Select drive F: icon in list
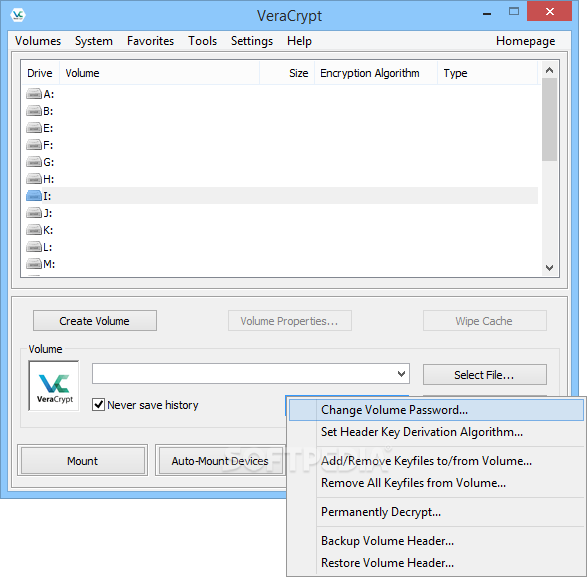The width and height of the screenshot is (587, 577). (x=34, y=145)
